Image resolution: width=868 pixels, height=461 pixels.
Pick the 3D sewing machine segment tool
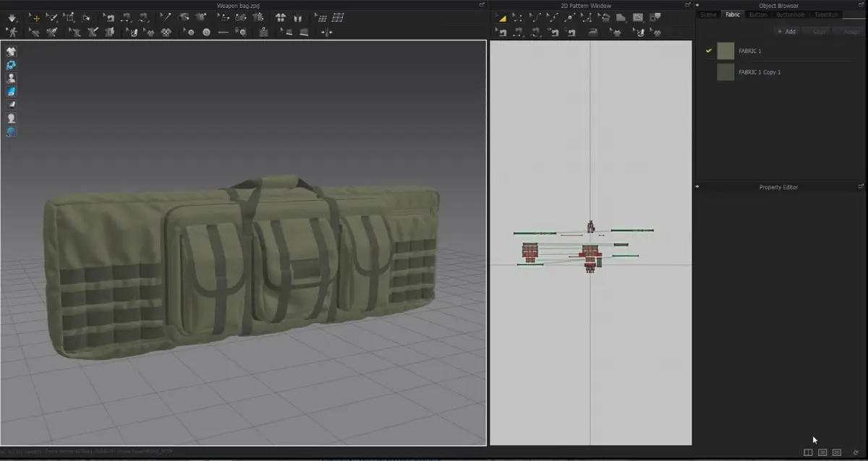pos(126,18)
